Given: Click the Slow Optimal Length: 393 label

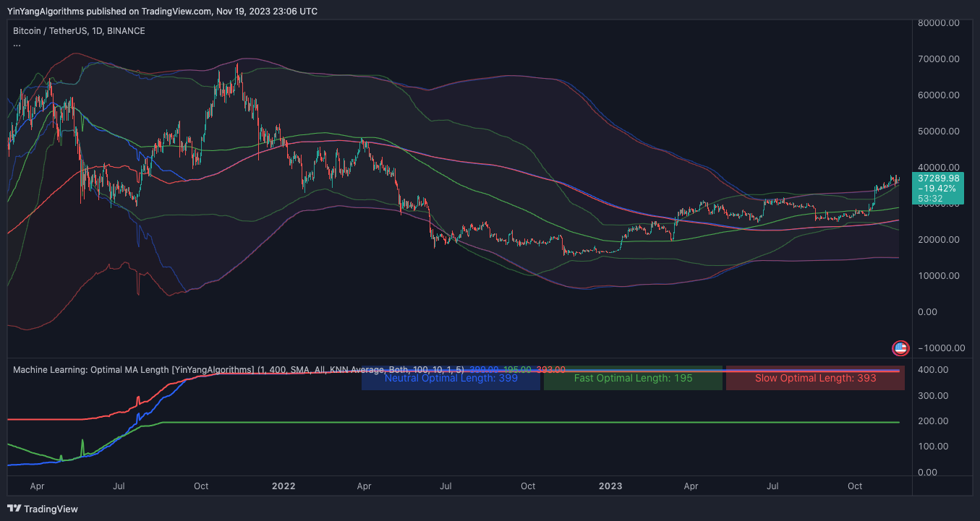Looking at the screenshot, I should (816, 378).
